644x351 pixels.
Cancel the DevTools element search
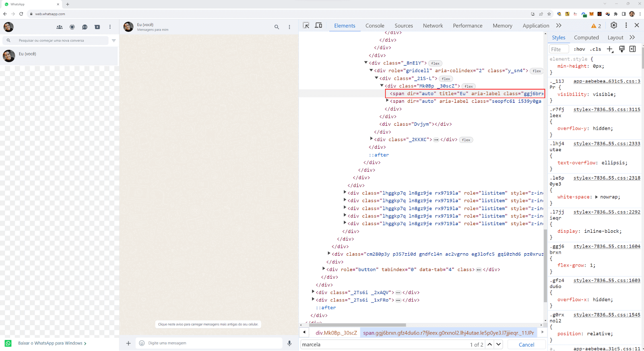pyautogui.click(x=526, y=345)
